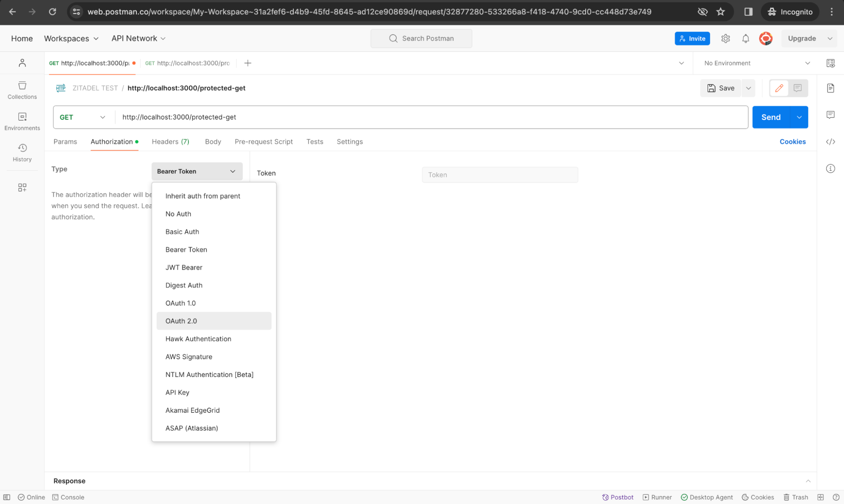Open Chrome's three-dot menu
Viewport: 844px width, 504px height.
pos(831,12)
